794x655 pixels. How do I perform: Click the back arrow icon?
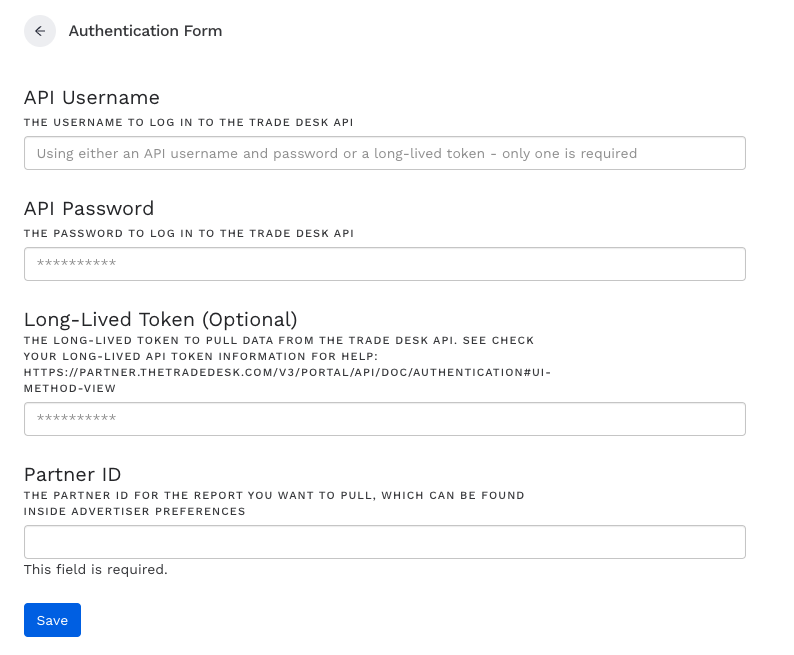(40, 31)
